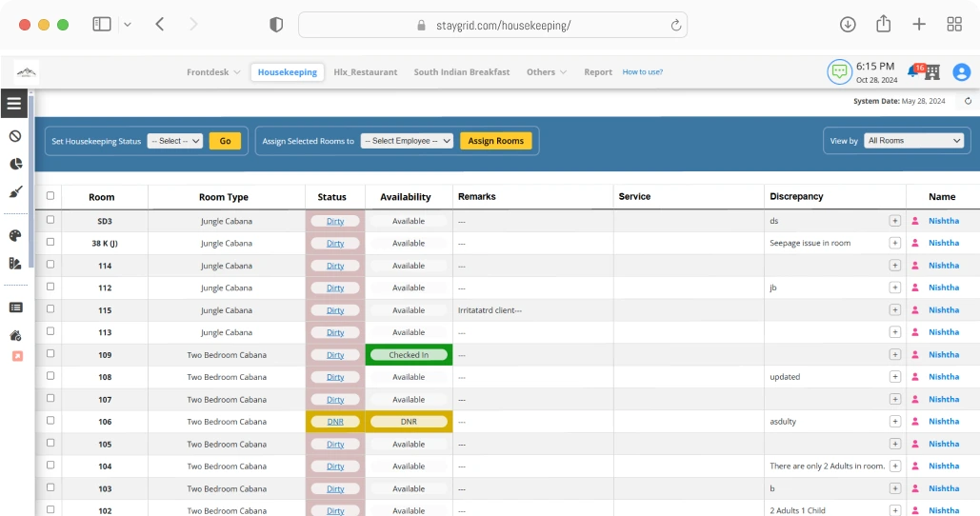Open the View by All Rooms dropdown
The image size is (980, 516).
(913, 141)
